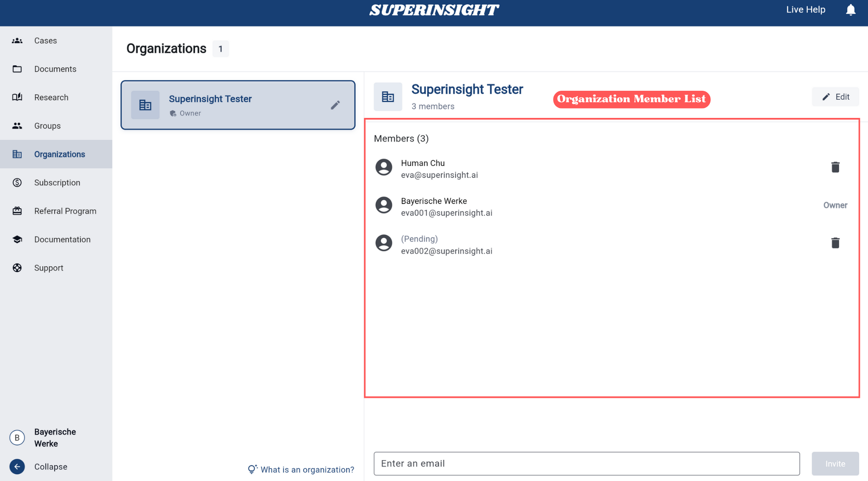Image resolution: width=868 pixels, height=481 pixels.
Task: Open Live Help
Action: 806,10
